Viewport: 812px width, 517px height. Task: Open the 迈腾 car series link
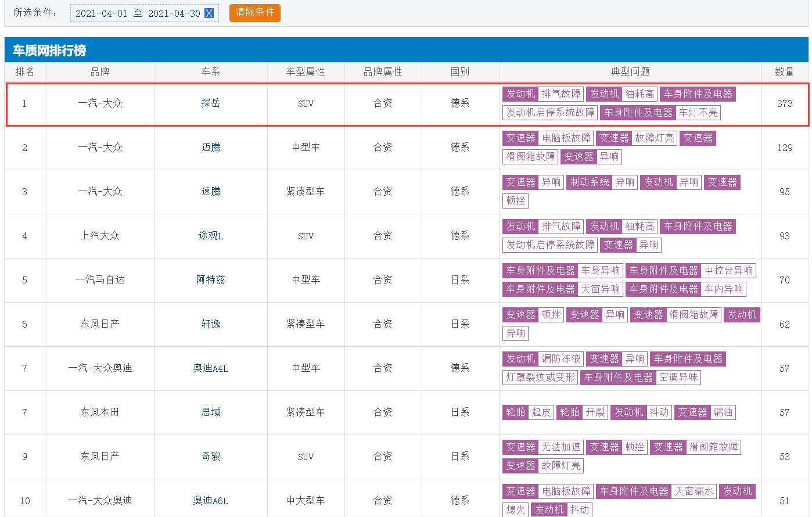[211, 148]
